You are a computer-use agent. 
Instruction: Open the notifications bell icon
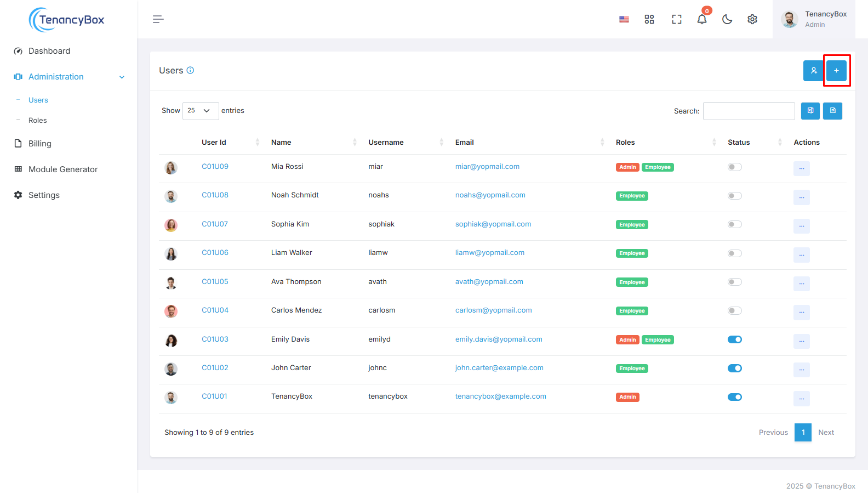(x=701, y=19)
